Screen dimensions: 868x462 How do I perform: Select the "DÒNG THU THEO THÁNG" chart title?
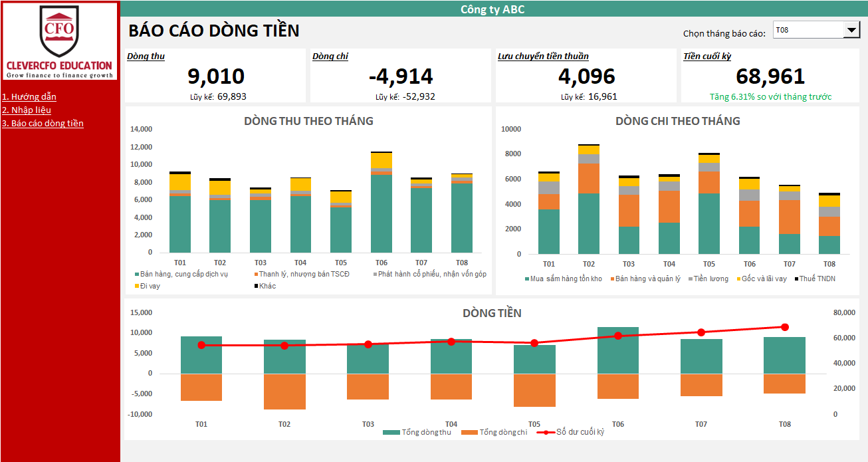tap(308, 121)
